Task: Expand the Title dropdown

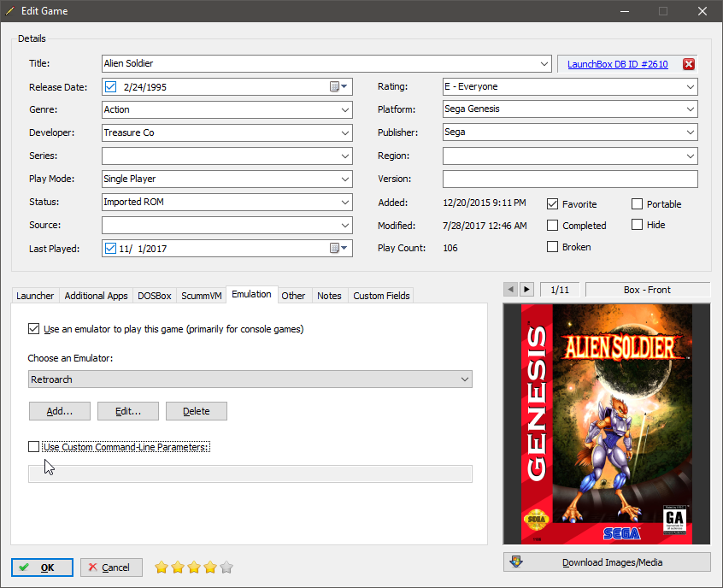Action: pyautogui.click(x=544, y=63)
